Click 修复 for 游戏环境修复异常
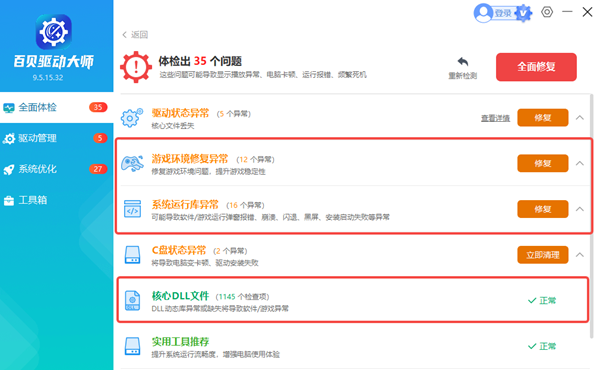The height and width of the screenshot is (370, 600). click(543, 163)
